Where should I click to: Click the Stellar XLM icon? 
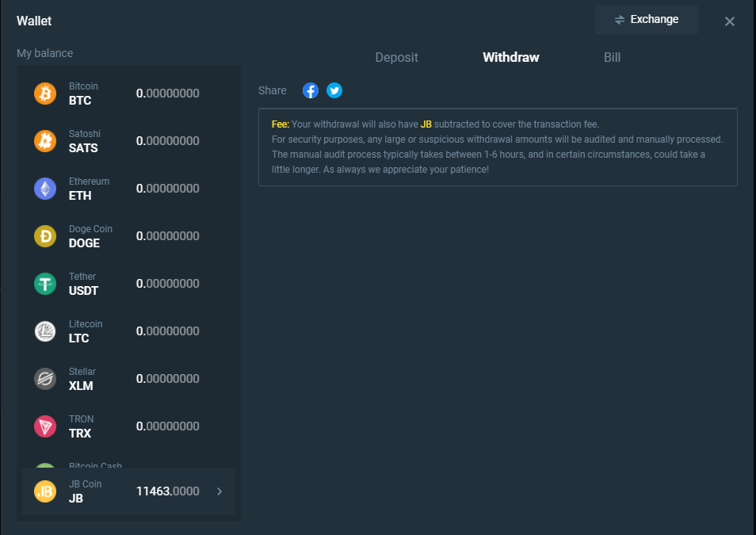point(45,379)
